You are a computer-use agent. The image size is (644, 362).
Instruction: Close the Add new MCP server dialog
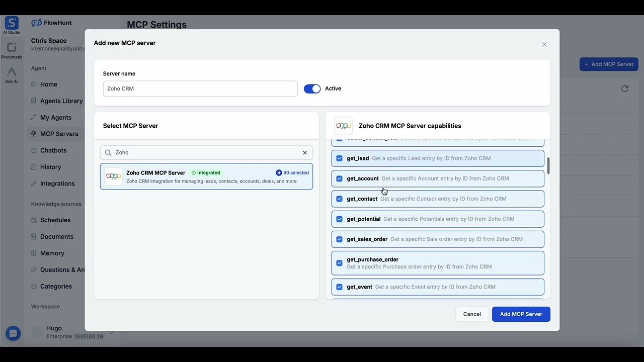544,44
